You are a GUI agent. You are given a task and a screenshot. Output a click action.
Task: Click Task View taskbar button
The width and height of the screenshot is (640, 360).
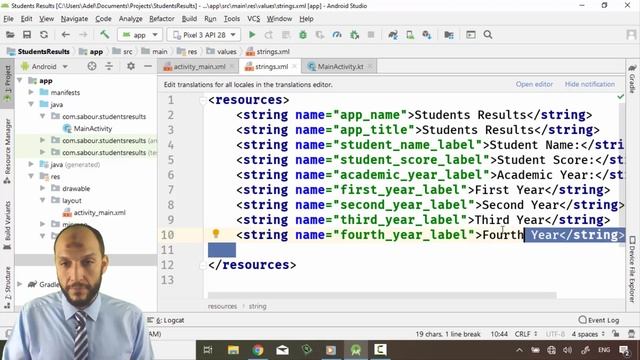(208, 350)
